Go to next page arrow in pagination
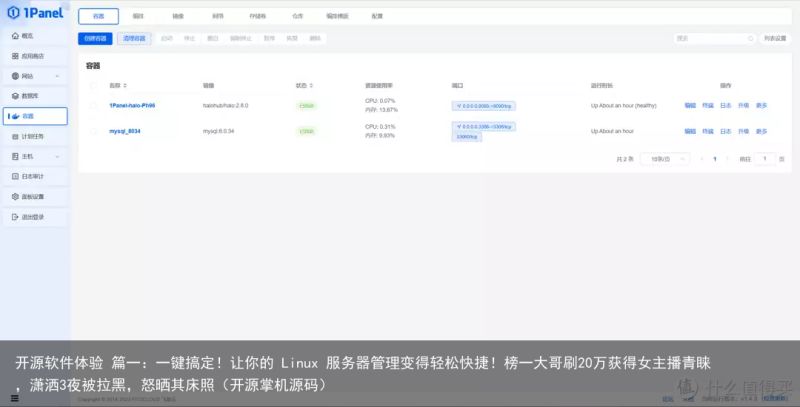This screenshot has width=800, height=407. 727,159
